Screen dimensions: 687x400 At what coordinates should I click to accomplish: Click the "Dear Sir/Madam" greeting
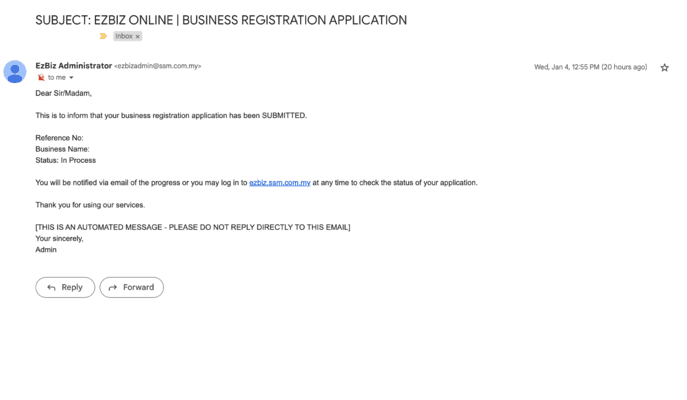pyautogui.click(x=63, y=93)
